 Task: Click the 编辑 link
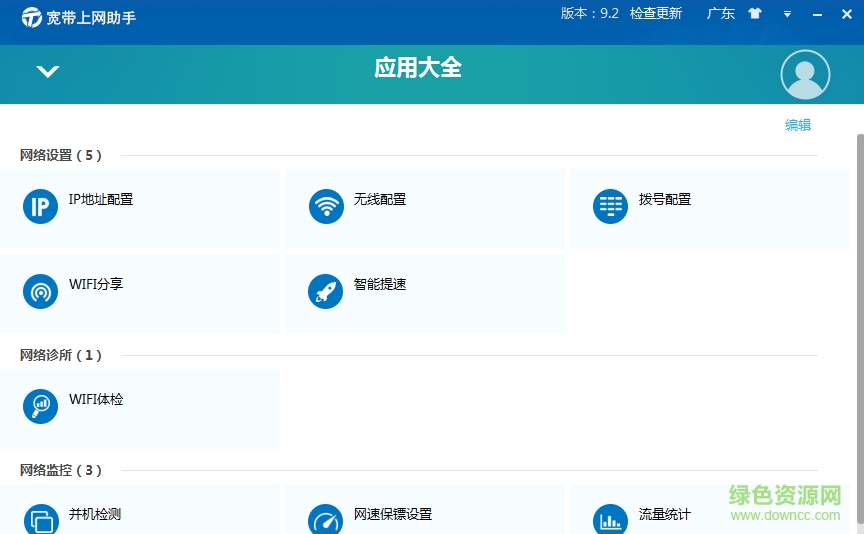798,125
